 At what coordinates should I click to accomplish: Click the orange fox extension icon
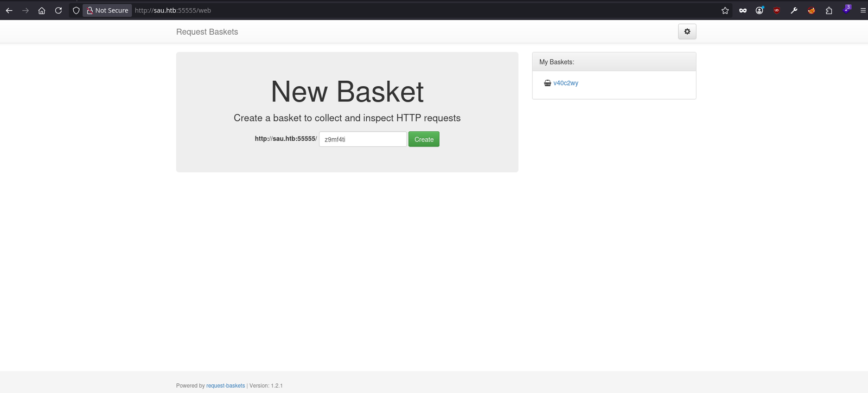pos(812,10)
